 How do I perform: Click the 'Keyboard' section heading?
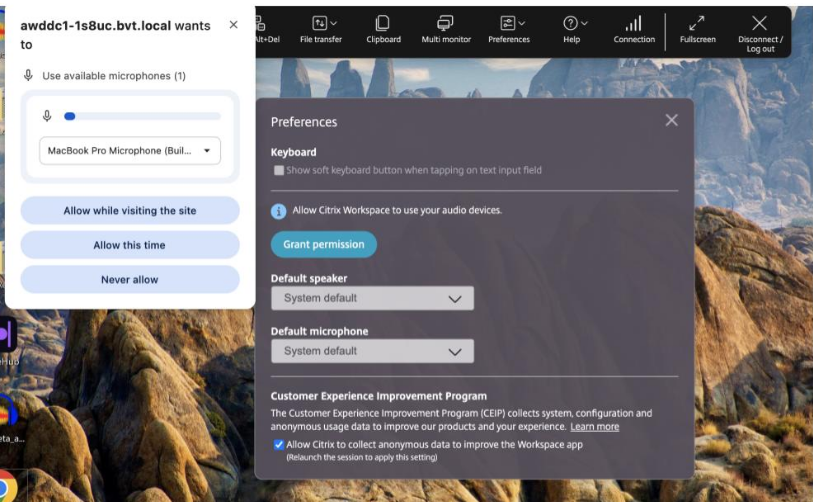click(x=293, y=152)
